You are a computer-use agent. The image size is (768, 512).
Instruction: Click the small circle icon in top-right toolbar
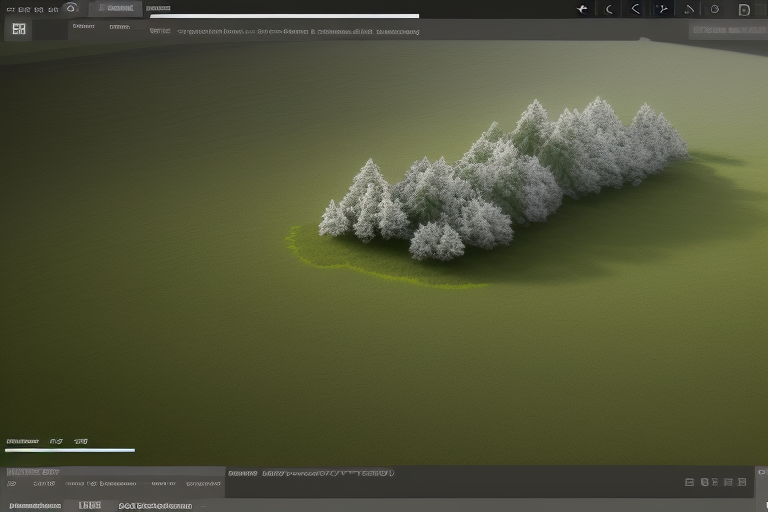click(x=714, y=10)
